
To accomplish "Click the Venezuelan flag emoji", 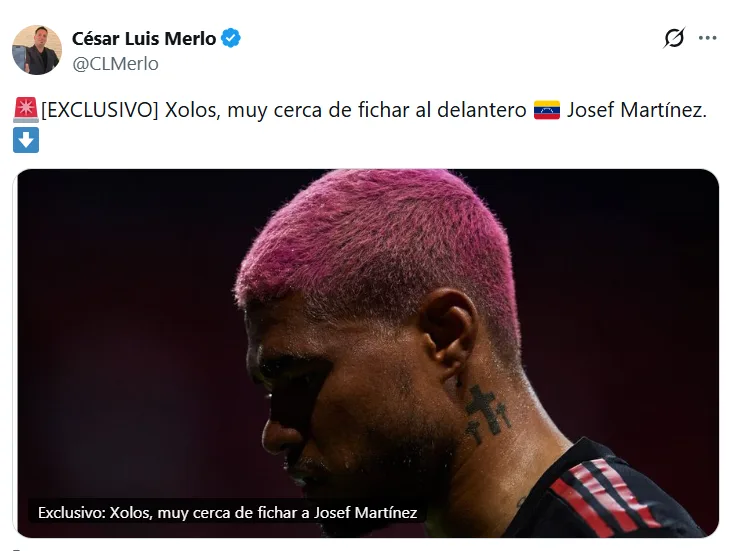I will 547,110.
